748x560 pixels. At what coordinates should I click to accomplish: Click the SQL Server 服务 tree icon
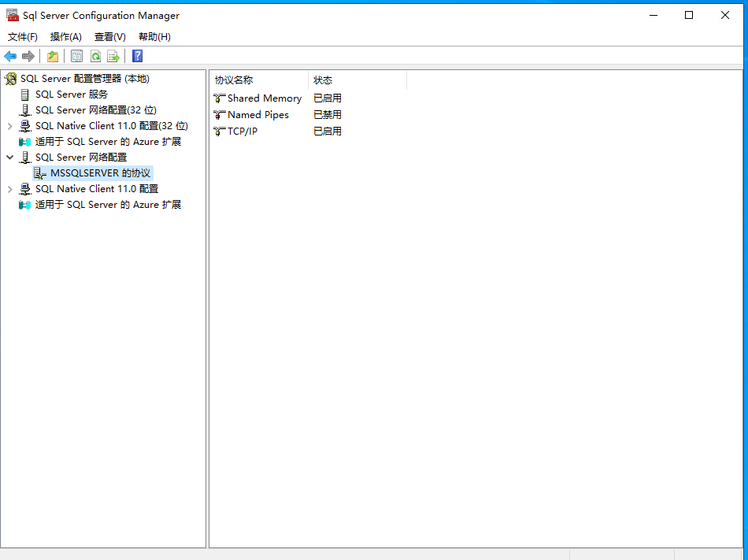(x=25, y=95)
